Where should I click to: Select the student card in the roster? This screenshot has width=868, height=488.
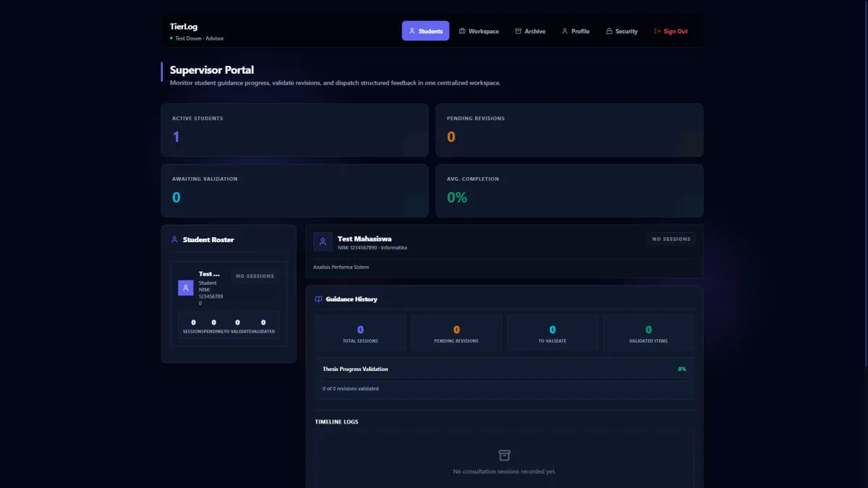point(229,304)
